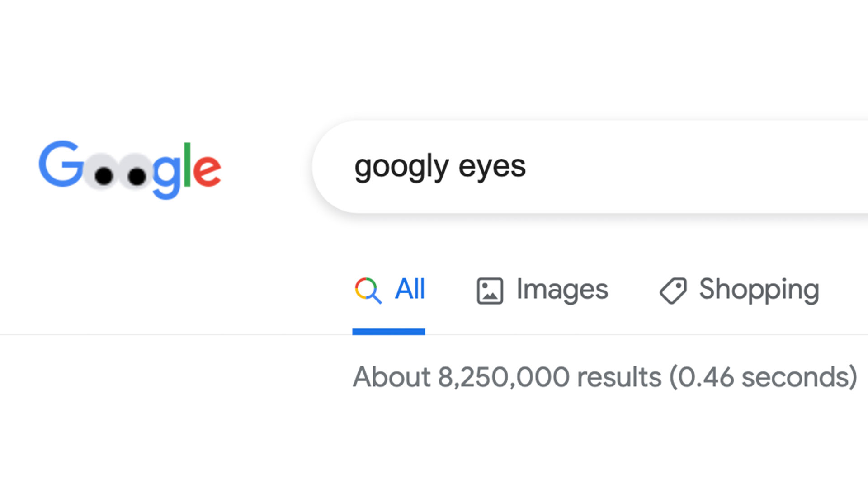Click the picture icon next to Images
The height and width of the screenshot is (488, 868).
(x=490, y=291)
